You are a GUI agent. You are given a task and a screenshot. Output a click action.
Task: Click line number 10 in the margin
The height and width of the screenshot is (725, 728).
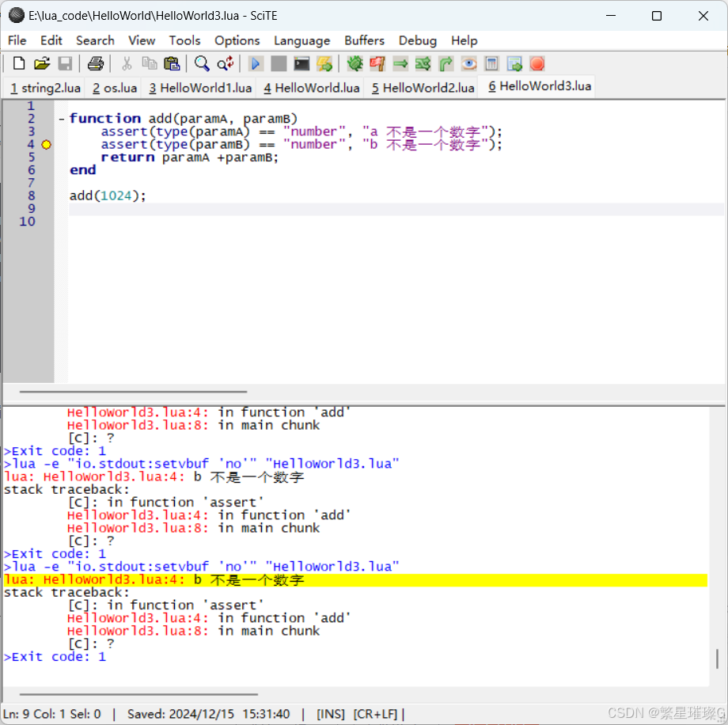click(28, 222)
